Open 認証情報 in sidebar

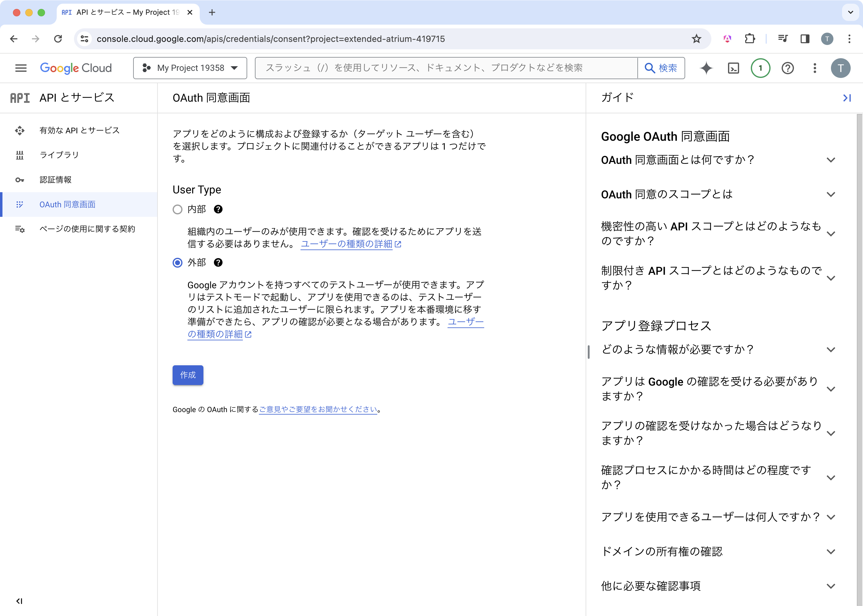[79, 180]
